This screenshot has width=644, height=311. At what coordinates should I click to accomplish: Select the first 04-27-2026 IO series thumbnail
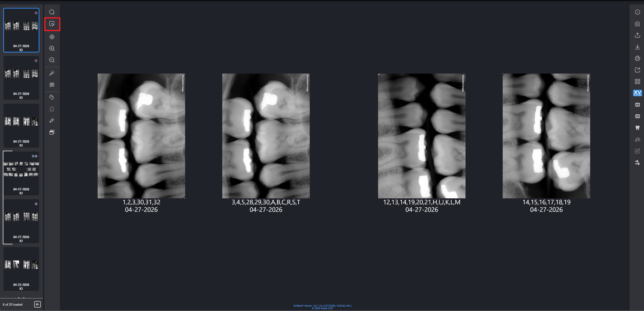(21, 30)
